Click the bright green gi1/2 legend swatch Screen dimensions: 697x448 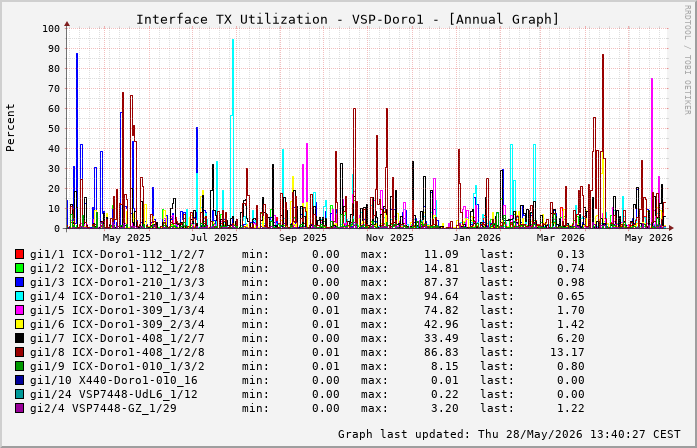pyautogui.click(x=19, y=268)
